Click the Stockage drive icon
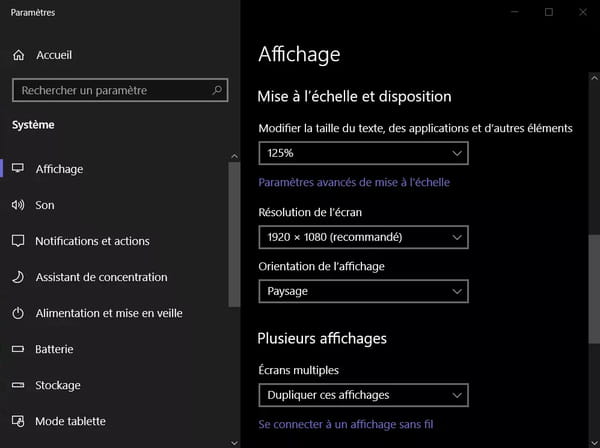This screenshot has width=600, height=448. click(18, 385)
